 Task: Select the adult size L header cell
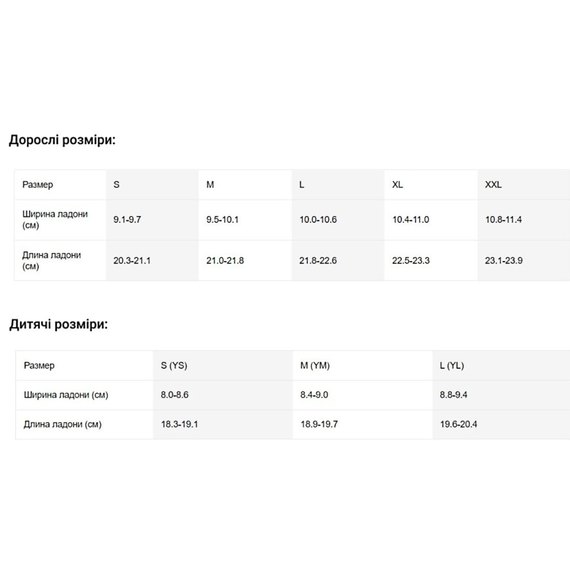pos(338,185)
